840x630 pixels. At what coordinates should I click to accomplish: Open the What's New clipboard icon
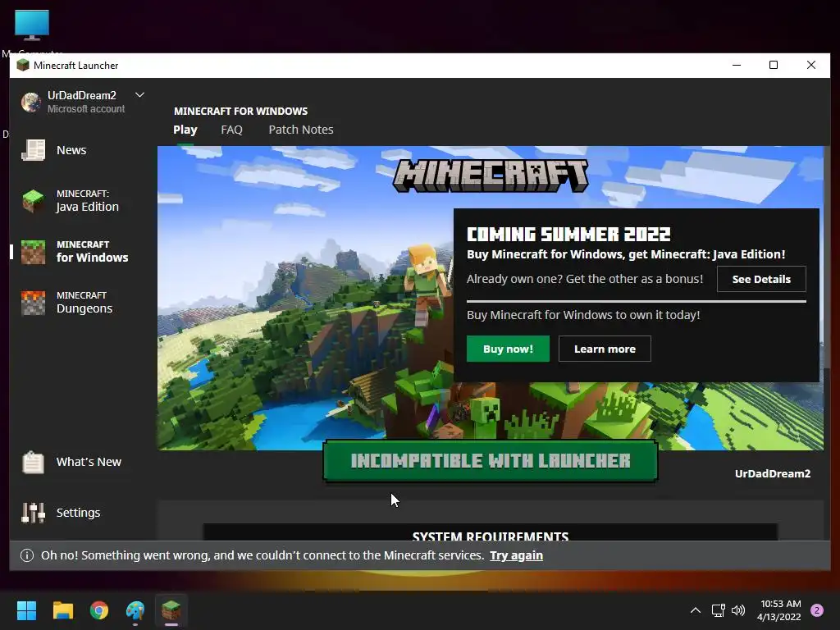pos(33,462)
